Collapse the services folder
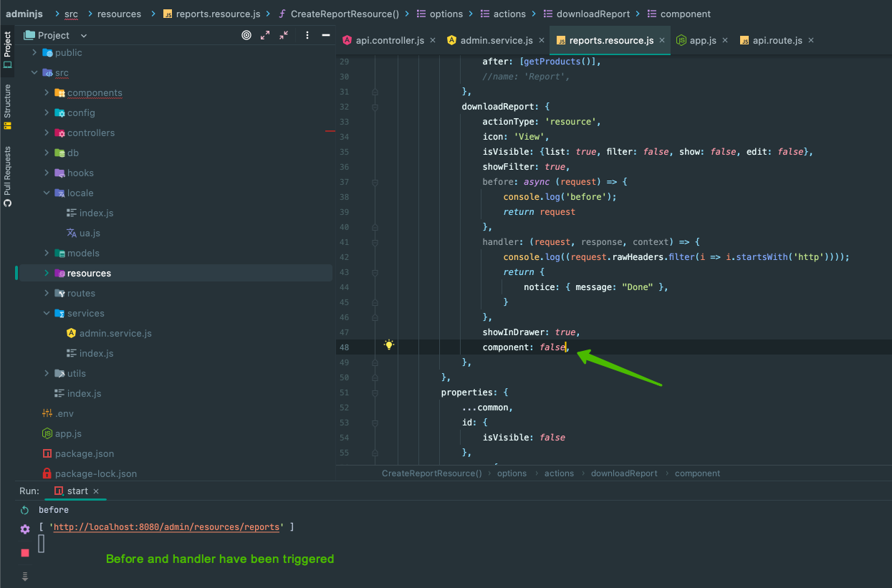 pos(46,313)
